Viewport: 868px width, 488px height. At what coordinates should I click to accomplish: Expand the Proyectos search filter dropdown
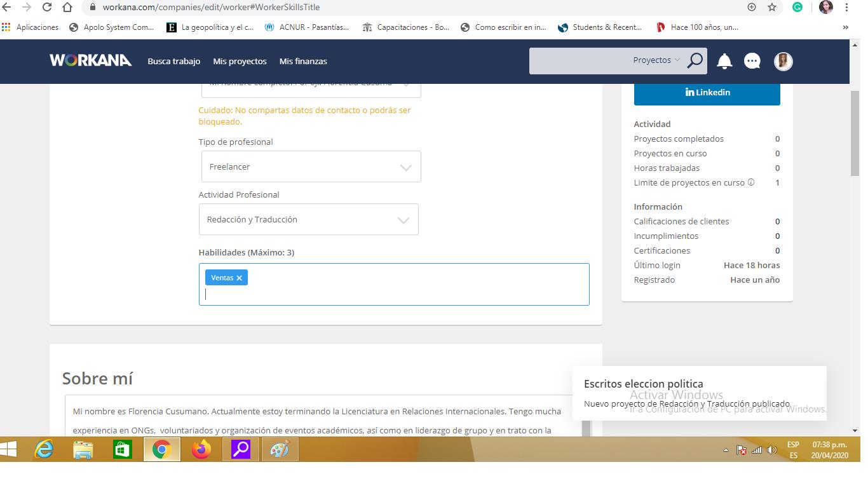pos(656,60)
